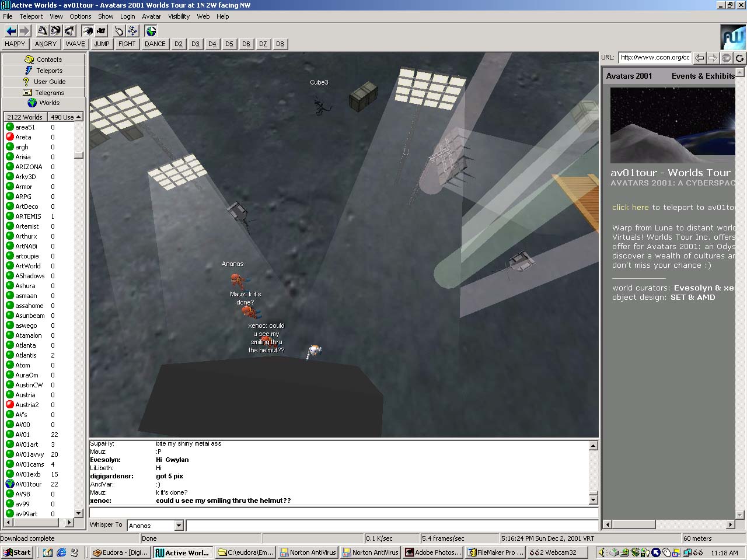
Task: Click the four-arrow move icon
Action: point(132,31)
